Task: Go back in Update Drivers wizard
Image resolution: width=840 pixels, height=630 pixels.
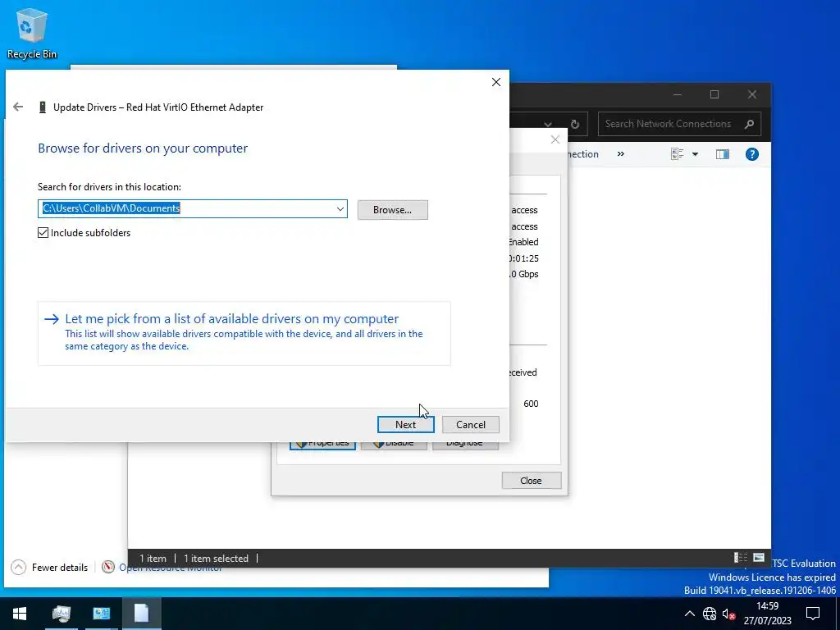Action: tap(18, 107)
